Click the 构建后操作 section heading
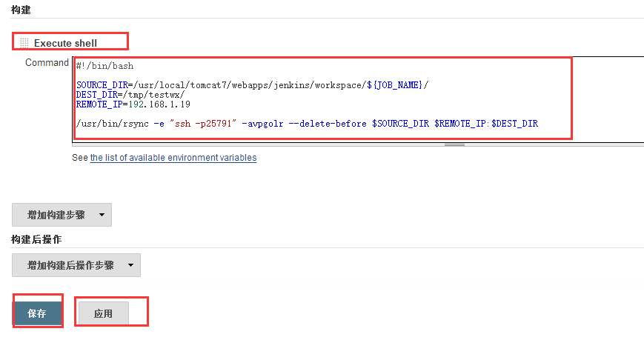 (x=36, y=239)
